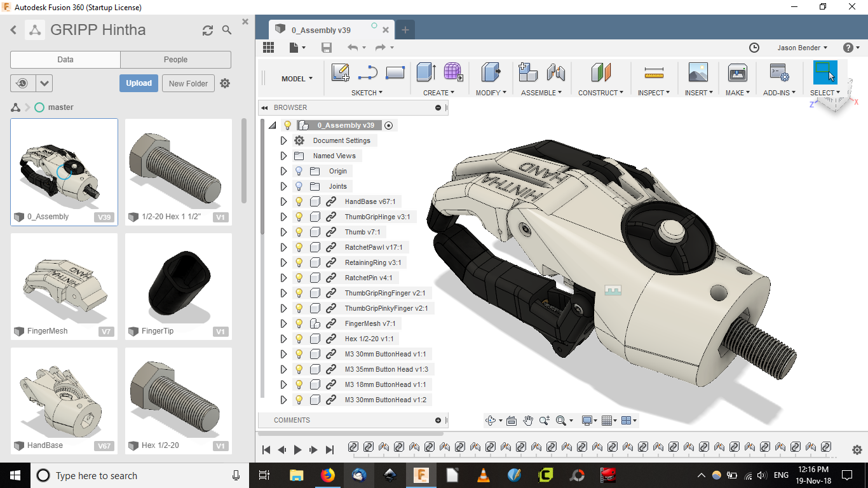Open the display settings dropdown
Image resolution: width=868 pixels, height=488 pixels.
(588, 421)
